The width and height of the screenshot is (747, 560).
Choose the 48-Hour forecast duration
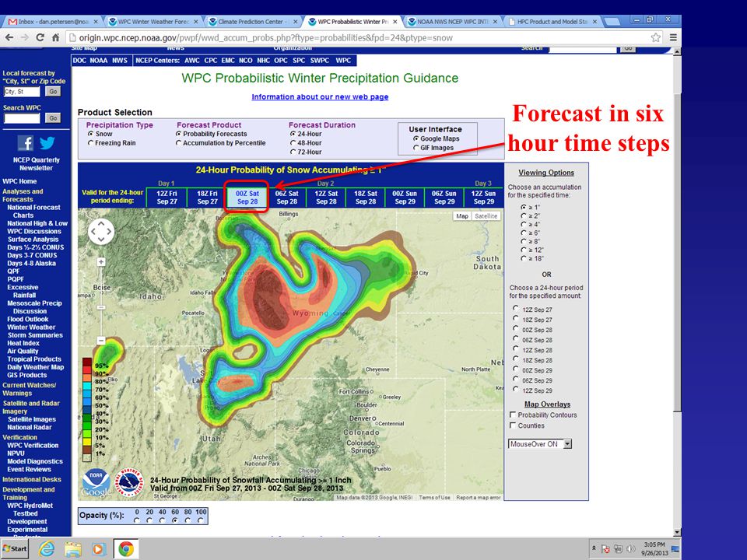coord(293,143)
